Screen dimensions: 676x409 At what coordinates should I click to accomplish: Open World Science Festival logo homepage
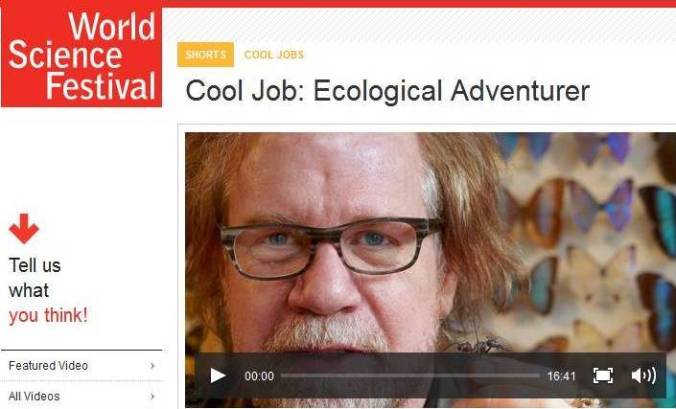click(81, 56)
